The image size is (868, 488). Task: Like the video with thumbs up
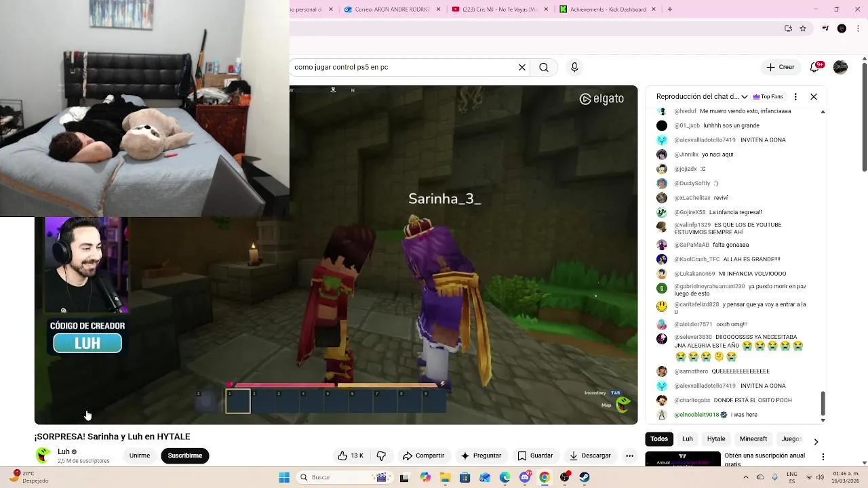coord(351,455)
